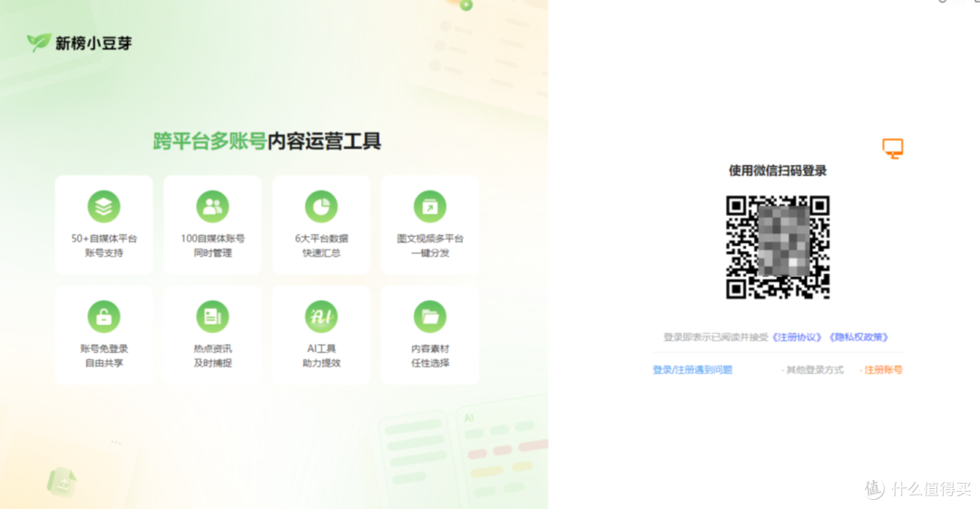This screenshot has width=980, height=509.
Task: Click the 50+自媒体平台 layers icon
Action: 103,206
